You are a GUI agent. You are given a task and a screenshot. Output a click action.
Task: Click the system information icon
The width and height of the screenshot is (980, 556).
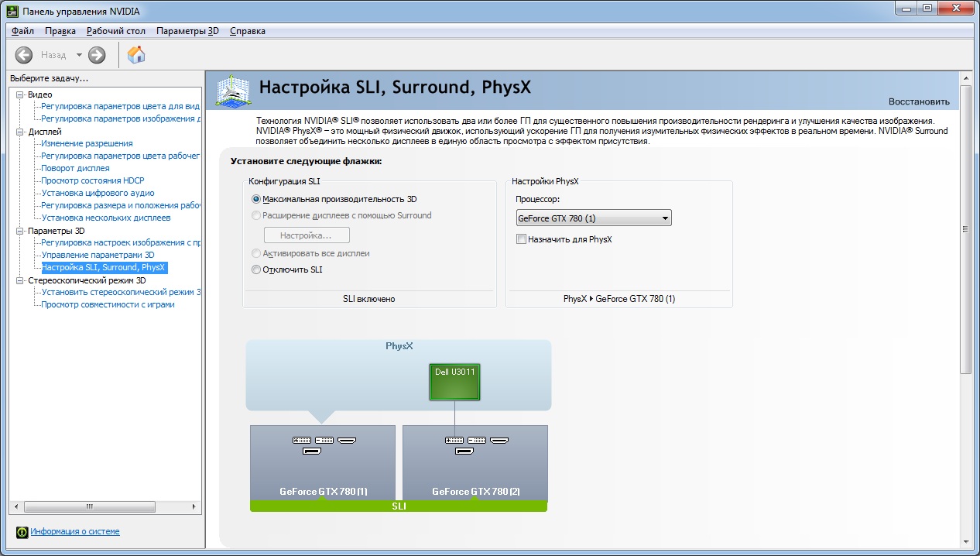point(22,532)
